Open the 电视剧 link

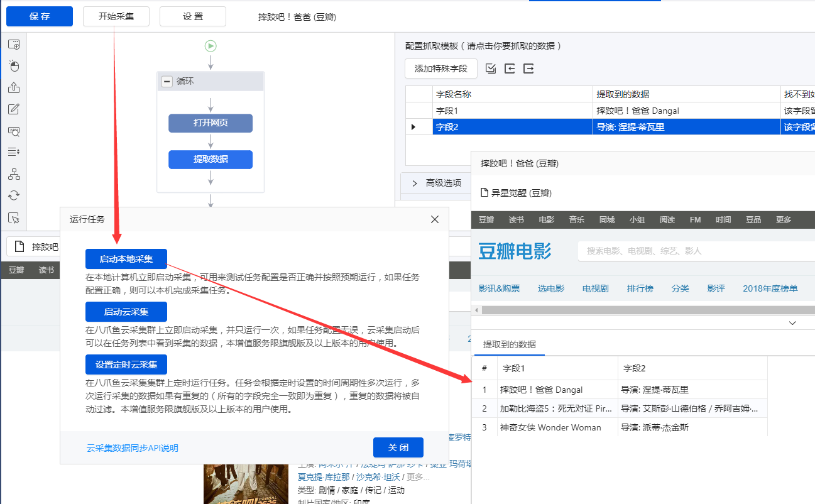click(x=596, y=288)
